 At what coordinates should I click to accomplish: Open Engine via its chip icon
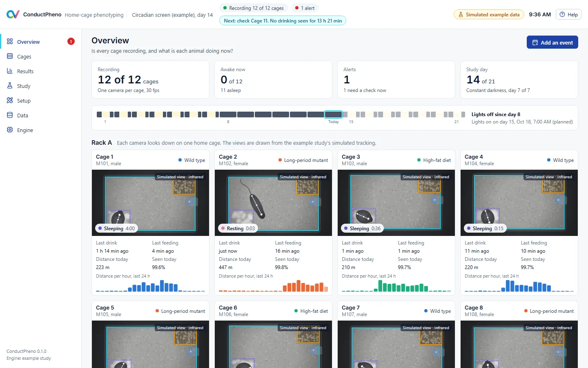[x=10, y=130]
